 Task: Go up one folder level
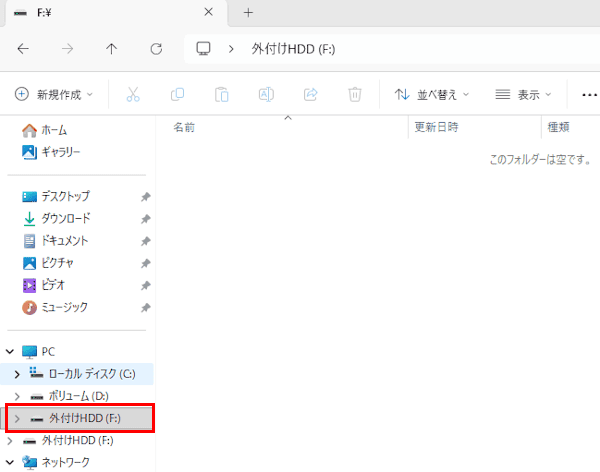(111, 49)
